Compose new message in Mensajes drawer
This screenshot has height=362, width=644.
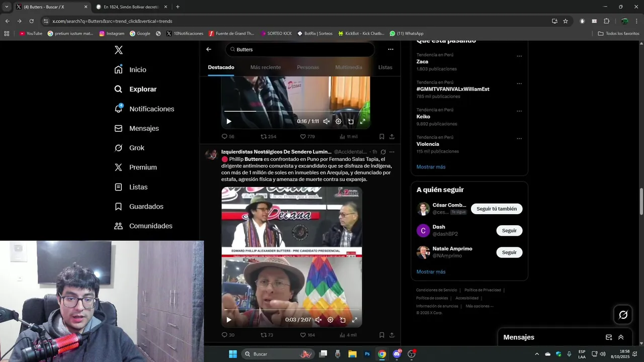point(609,337)
